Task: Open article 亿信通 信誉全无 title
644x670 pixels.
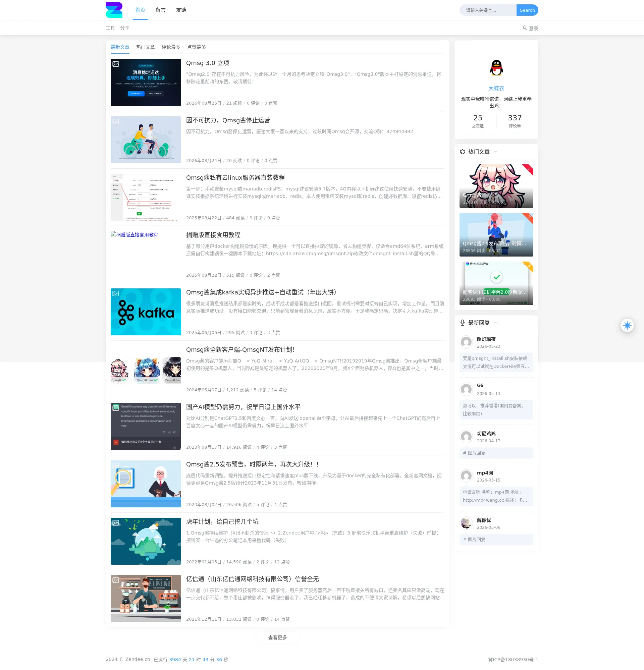Action: point(253,579)
